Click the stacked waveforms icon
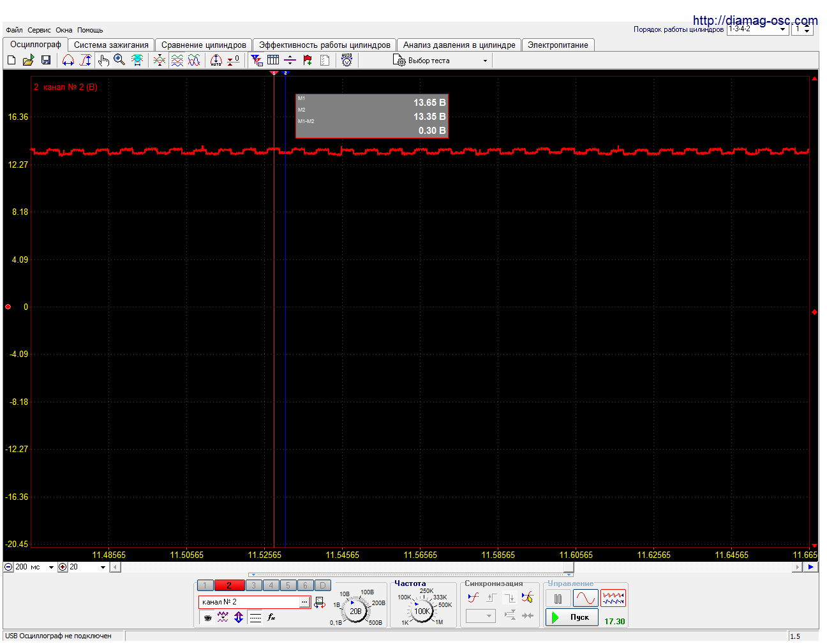This screenshot has height=644, width=827. 177,60
